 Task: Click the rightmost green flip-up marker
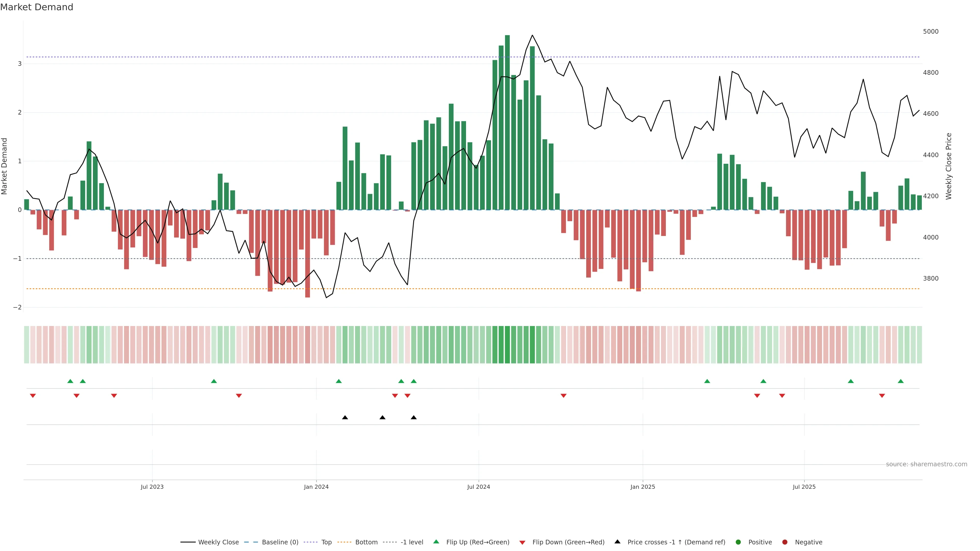(x=900, y=381)
